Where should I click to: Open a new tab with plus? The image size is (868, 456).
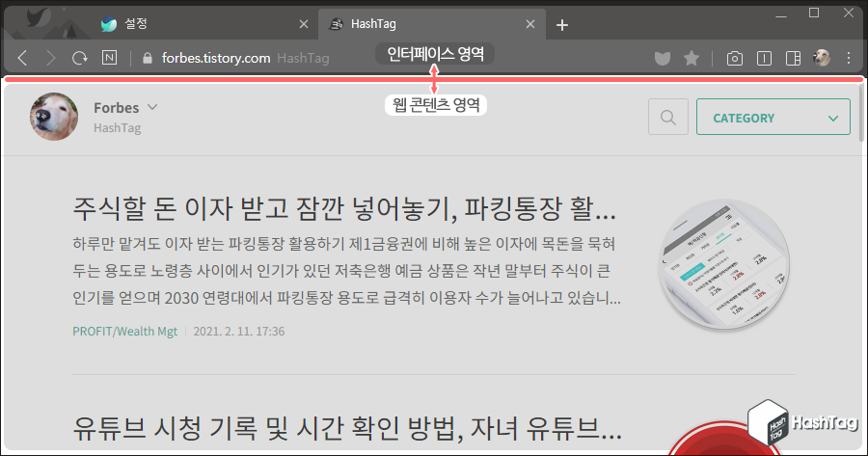[x=562, y=25]
